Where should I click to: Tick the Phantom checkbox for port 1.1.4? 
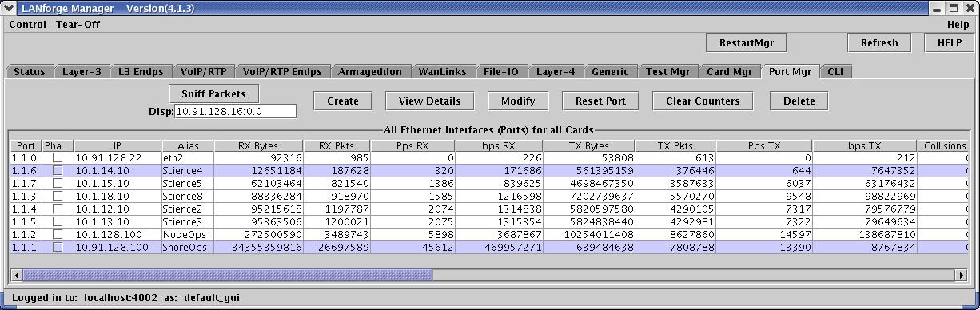tap(58, 209)
